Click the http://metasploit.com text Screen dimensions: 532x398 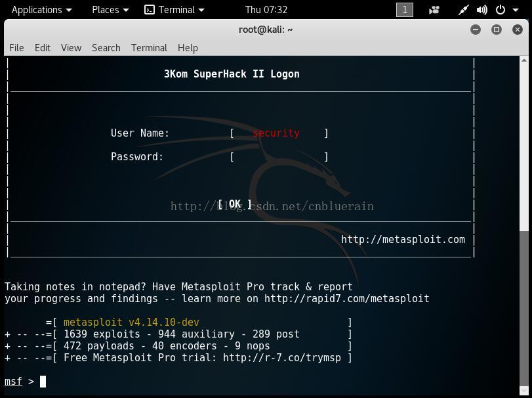point(403,240)
